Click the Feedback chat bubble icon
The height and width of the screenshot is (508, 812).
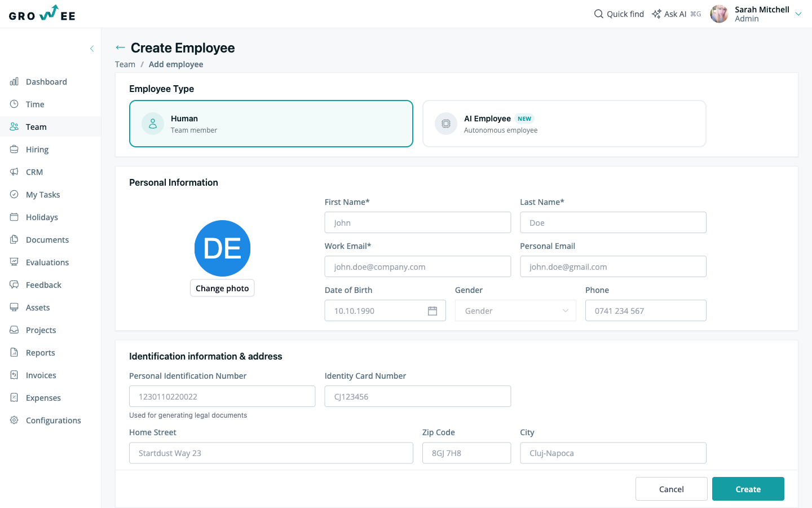pyautogui.click(x=14, y=285)
